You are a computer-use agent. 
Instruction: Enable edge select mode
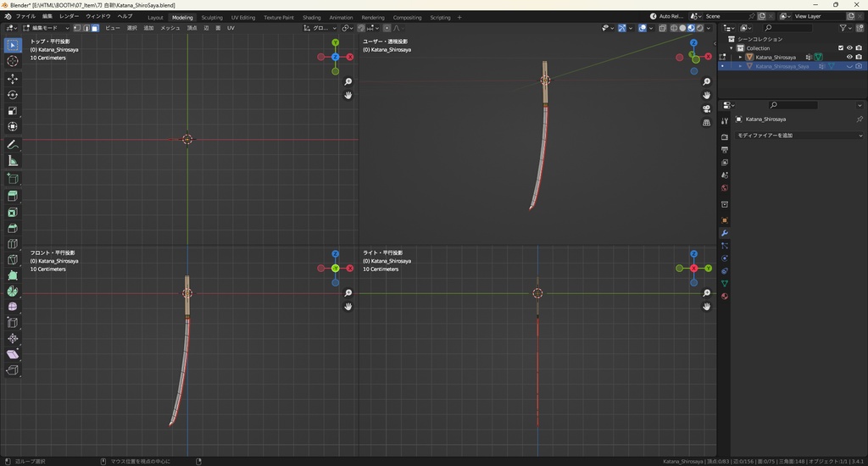(86, 28)
